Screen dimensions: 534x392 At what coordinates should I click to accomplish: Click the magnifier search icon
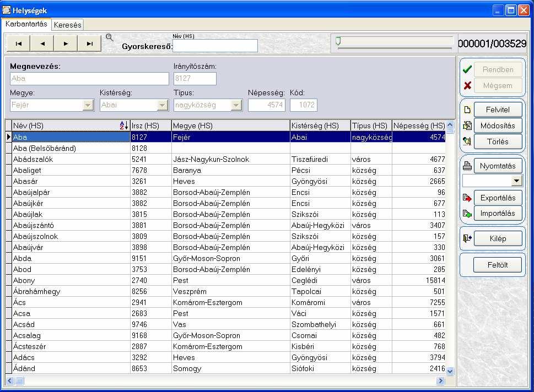109,37
